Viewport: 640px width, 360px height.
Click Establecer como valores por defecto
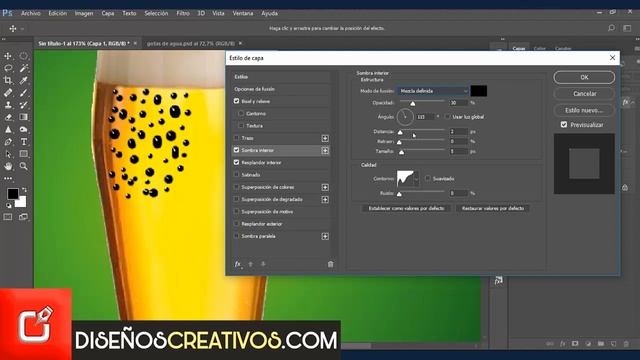(x=406, y=208)
